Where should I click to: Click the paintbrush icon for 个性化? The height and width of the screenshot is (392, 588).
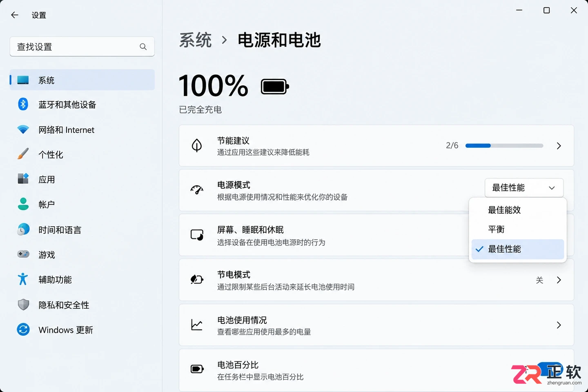pyautogui.click(x=23, y=154)
